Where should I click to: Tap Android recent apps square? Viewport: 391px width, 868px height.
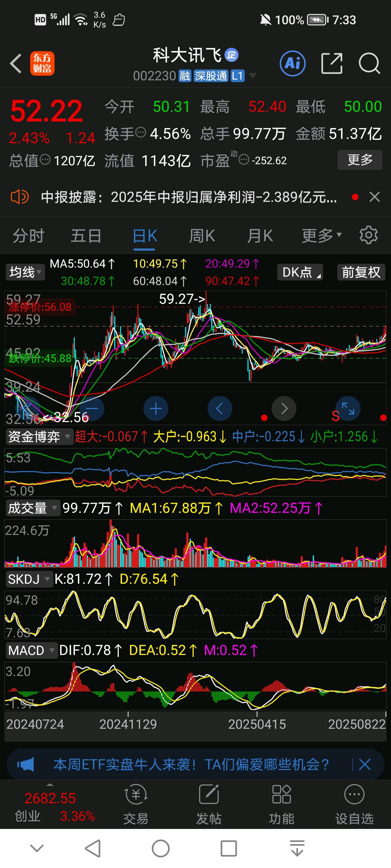point(229,848)
